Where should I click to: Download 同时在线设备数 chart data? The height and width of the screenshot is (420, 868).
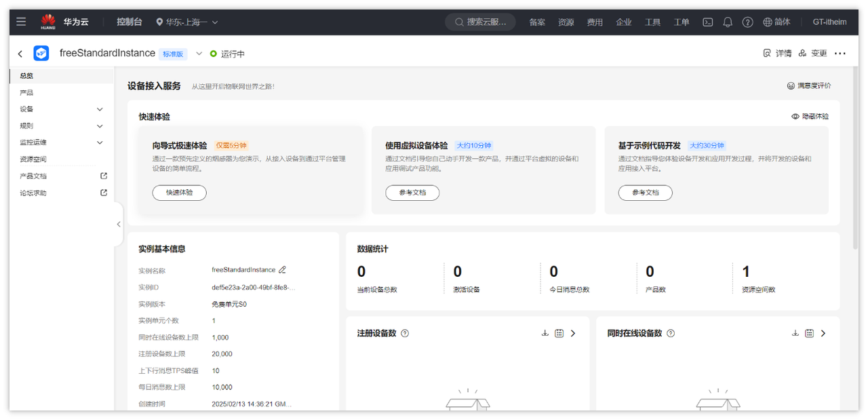pyautogui.click(x=795, y=333)
